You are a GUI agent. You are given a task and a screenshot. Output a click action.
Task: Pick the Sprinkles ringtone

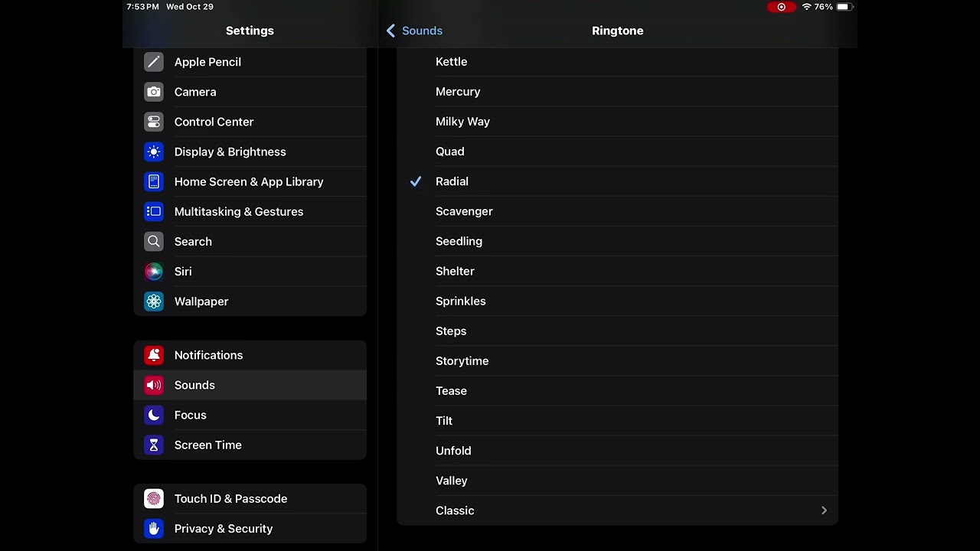pyautogui.click(x=617, y=301)
